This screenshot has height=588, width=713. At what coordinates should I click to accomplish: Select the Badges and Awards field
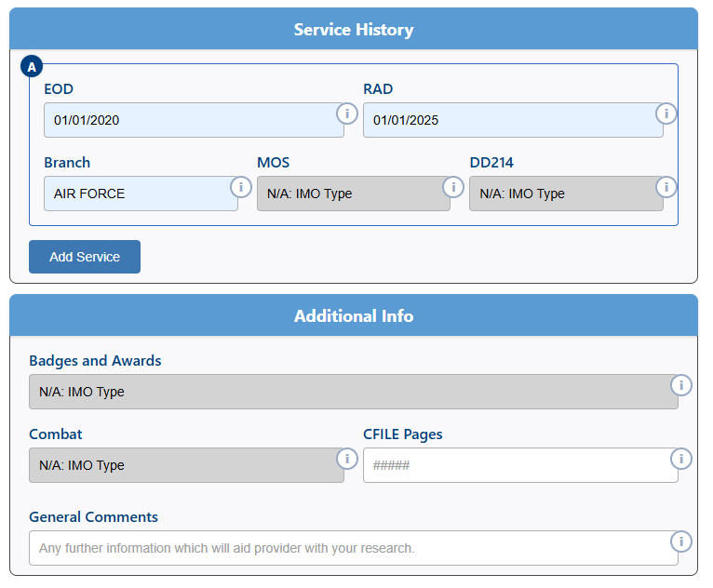click(x=354, y=392)
